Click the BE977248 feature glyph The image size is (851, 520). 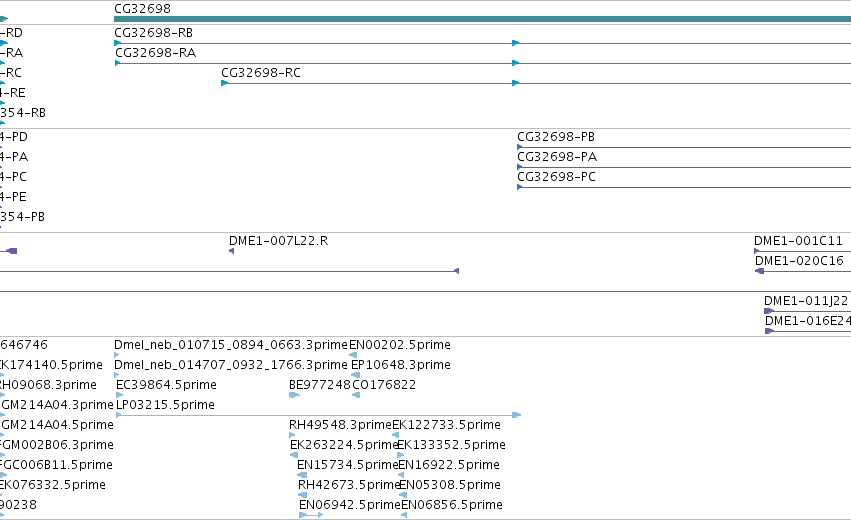(x=294, y=395)
